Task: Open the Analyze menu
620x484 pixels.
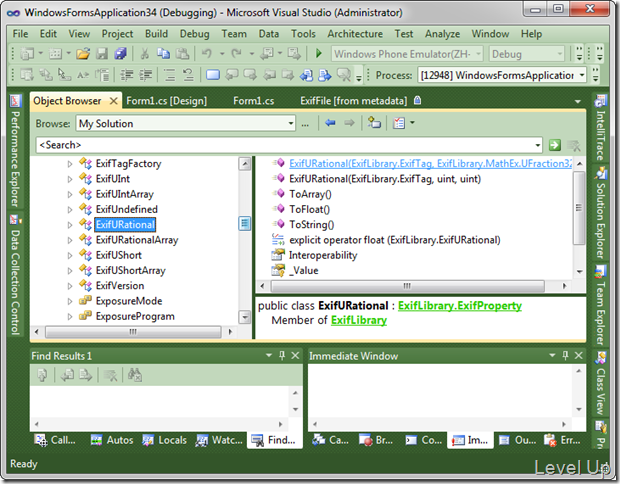Action: click(442, 34)
